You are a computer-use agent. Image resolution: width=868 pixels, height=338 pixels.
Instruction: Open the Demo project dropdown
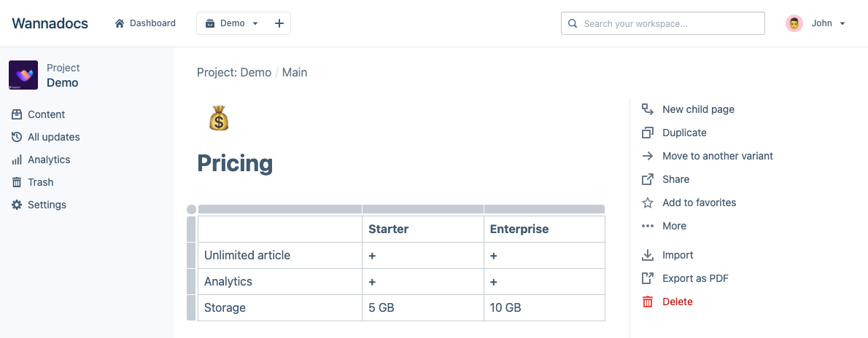pos(233,23)
